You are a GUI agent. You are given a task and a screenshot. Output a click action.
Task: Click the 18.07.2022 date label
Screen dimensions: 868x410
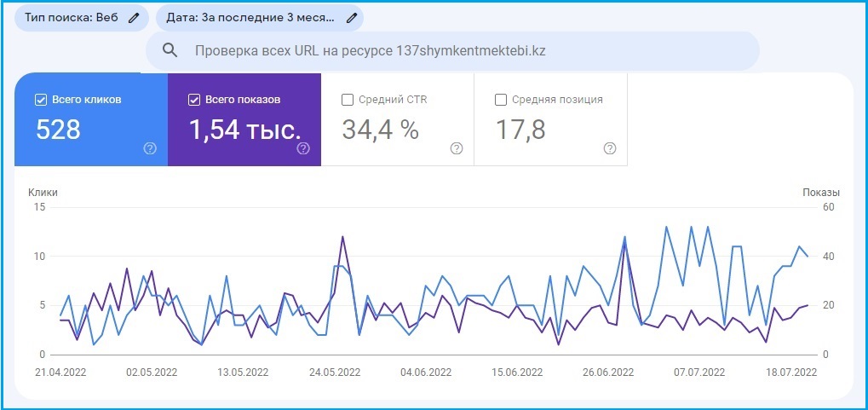(791, 372)
